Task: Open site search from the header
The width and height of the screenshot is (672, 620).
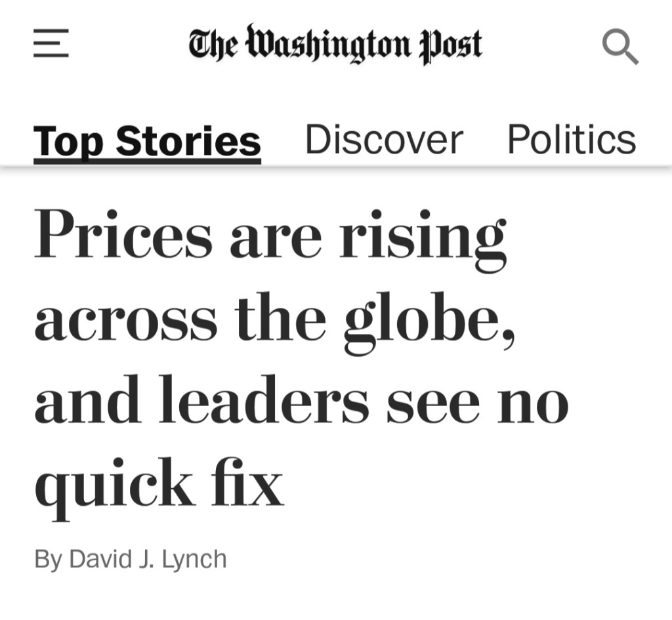Action: pyautogui.click(x=619, y=48)
